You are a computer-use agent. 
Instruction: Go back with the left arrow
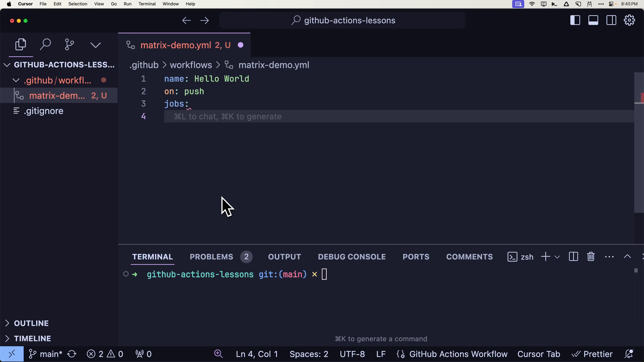(x=186, y=20)
